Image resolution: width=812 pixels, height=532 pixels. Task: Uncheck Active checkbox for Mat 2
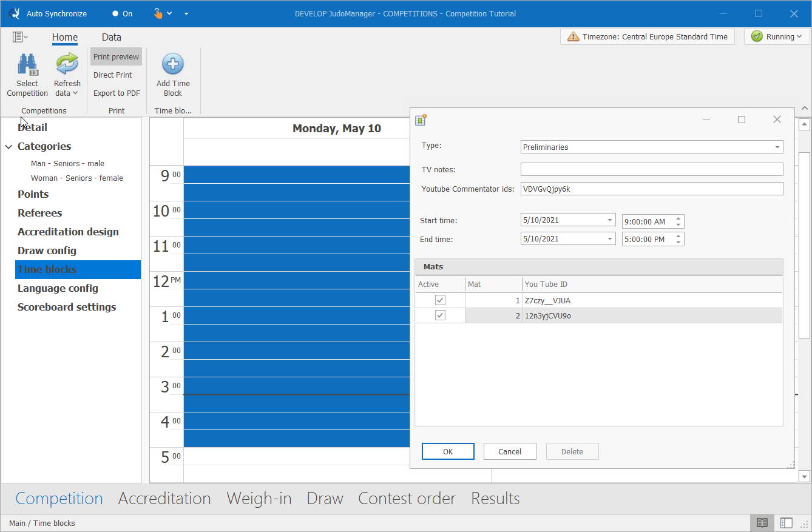(x=441, y=315)
